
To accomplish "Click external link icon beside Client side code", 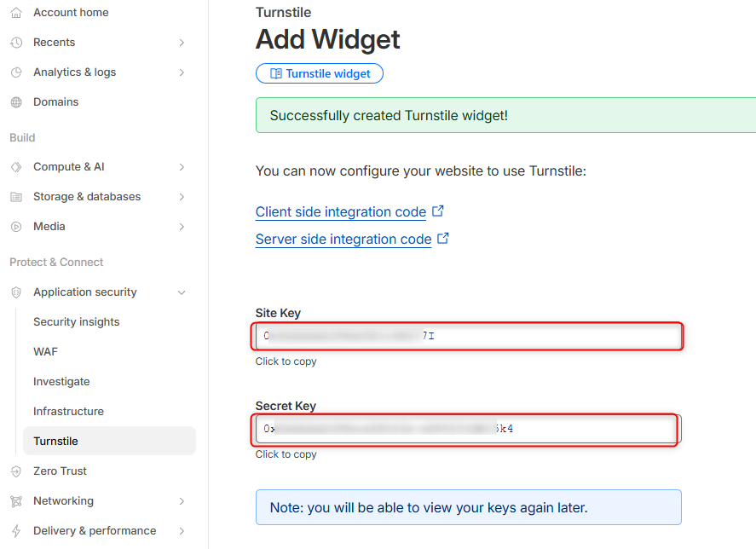I will [438, 211].
